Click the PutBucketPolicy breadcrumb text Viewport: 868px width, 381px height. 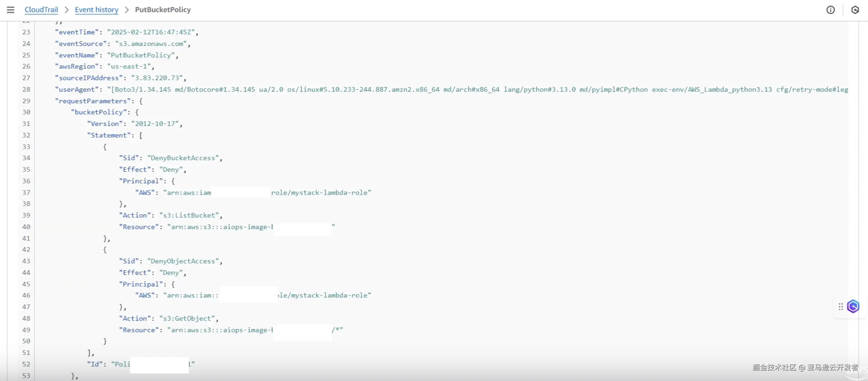(x=163, y=10)
